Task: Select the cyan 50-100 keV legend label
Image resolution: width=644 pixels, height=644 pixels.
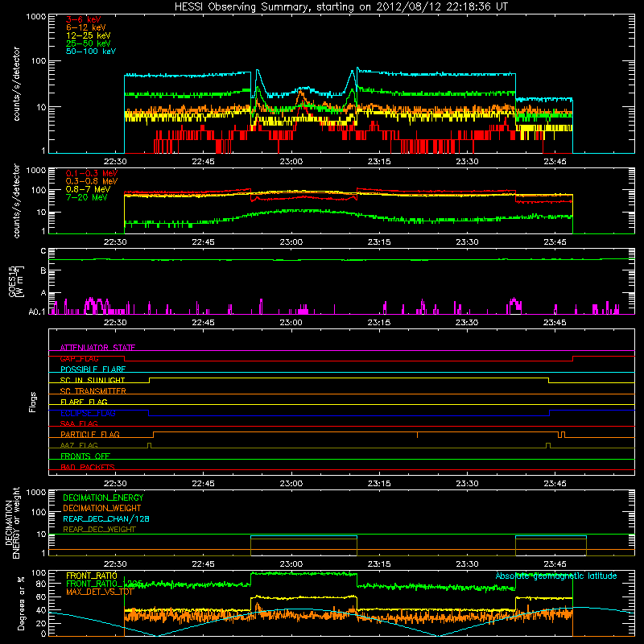Action: (x=90, y=52)
